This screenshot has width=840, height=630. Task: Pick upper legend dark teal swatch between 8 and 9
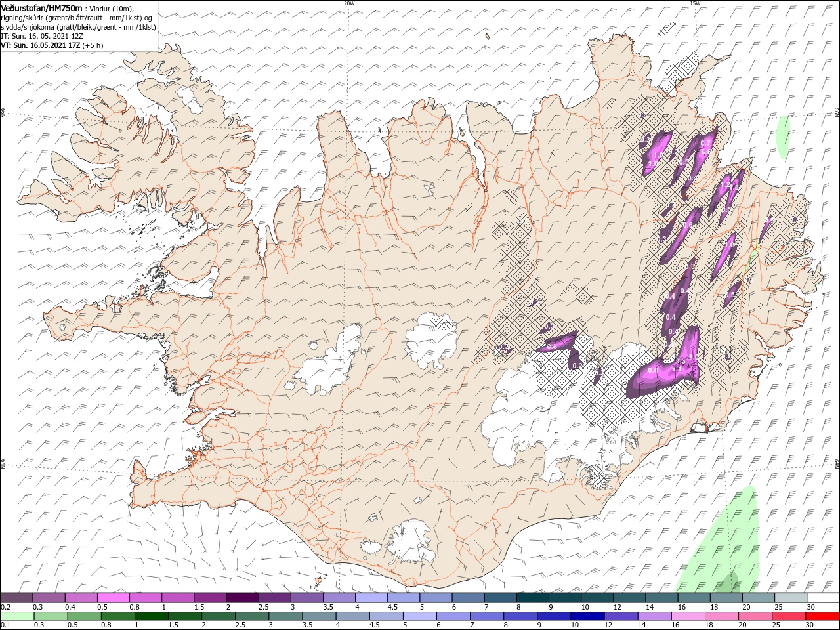pos(533,598)
